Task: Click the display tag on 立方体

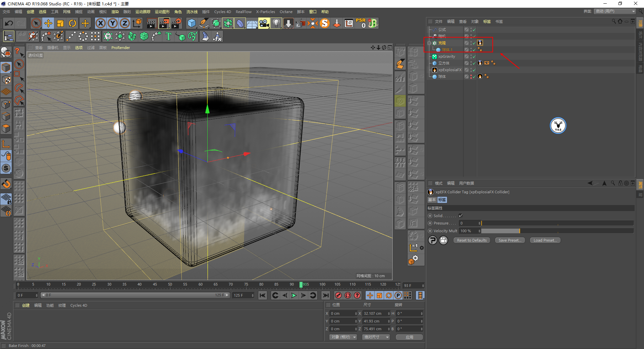Action: click(x=487, y=63)
